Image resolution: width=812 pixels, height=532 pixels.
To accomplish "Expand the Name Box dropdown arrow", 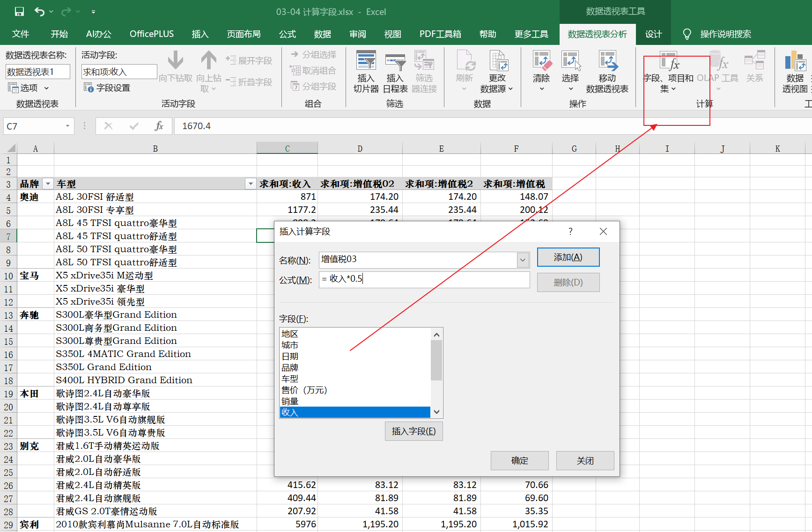I will click(x=67, y=126).
